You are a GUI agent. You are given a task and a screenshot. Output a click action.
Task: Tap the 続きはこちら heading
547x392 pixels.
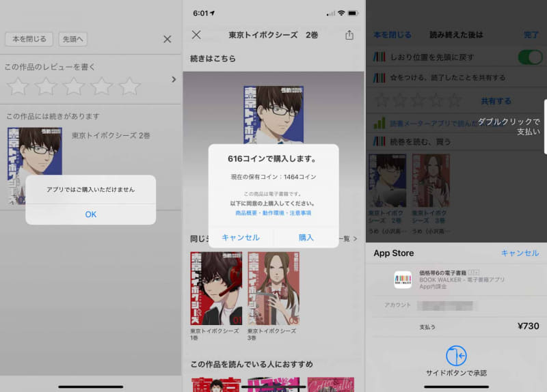[x=213, y=59]
